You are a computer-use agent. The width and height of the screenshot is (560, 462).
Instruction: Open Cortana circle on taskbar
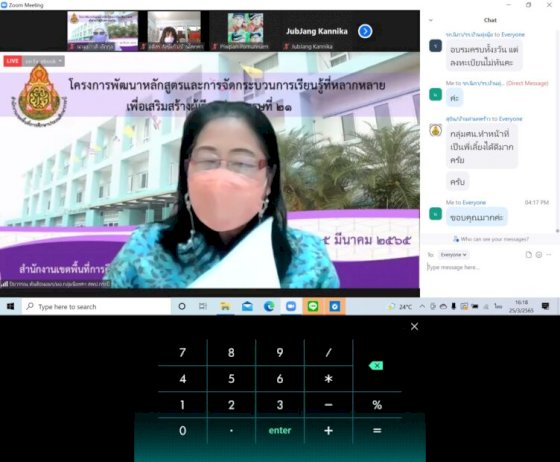pyautogui.click(x=182, y=306)
